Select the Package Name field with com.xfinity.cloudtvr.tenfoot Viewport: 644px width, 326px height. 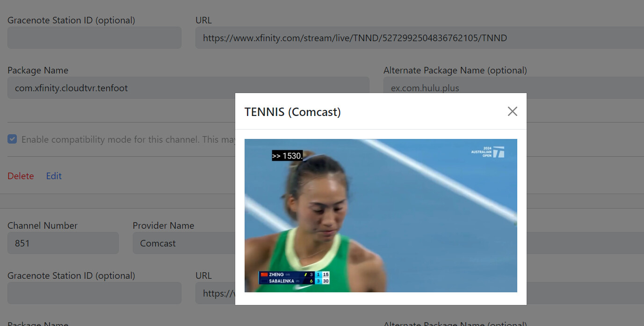(188, 88)
